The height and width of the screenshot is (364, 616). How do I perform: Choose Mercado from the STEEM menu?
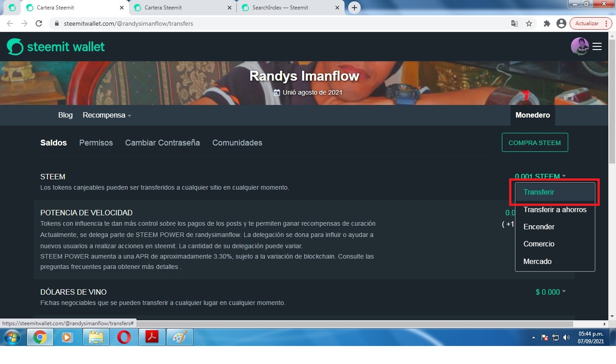555,261
